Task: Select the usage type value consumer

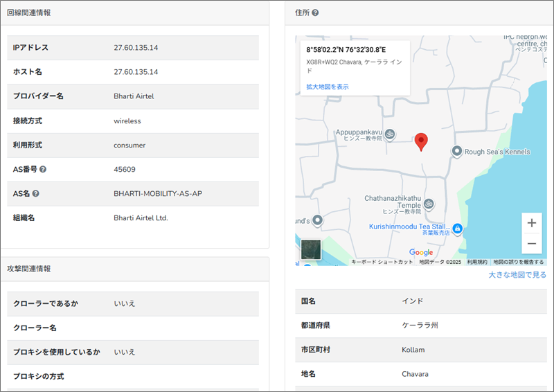Action: pos(129,145)
